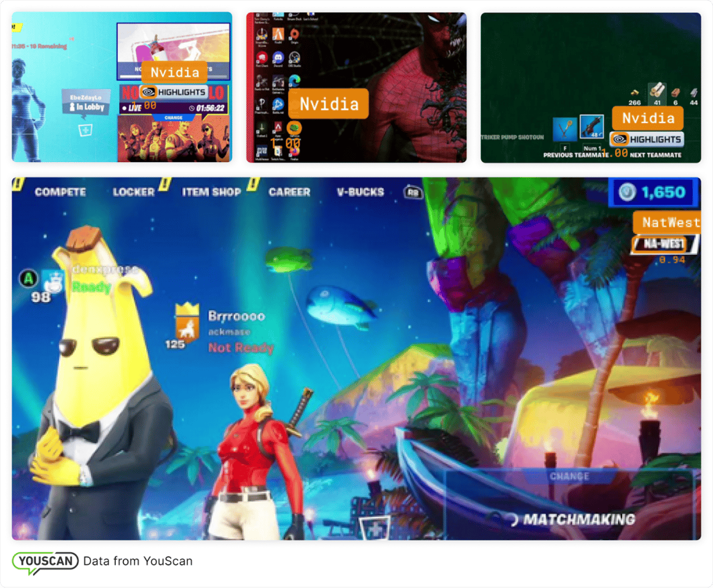Click the RB bumper icon

pos(413,192)
